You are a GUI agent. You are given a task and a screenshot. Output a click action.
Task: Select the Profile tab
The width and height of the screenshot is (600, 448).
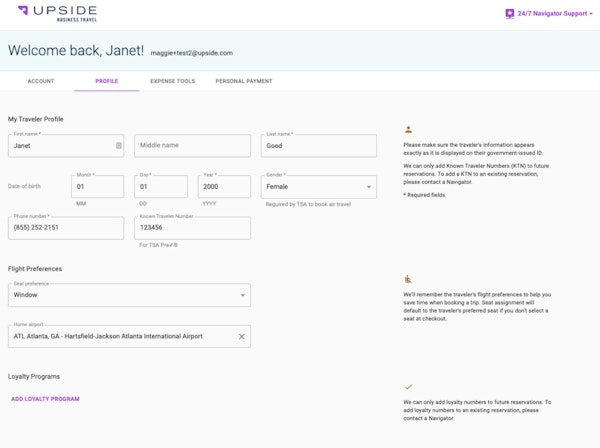coord(106,81)
